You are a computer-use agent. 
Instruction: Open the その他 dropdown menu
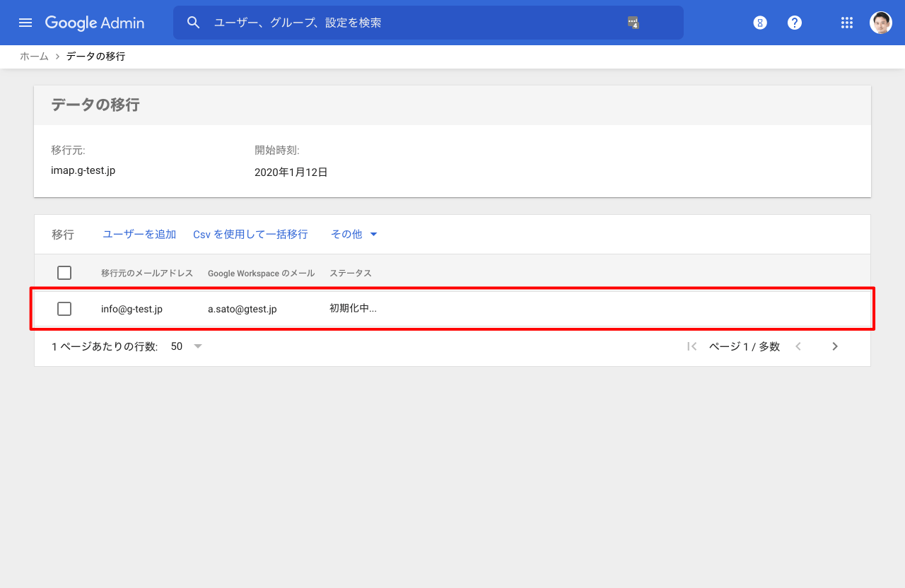354,234
